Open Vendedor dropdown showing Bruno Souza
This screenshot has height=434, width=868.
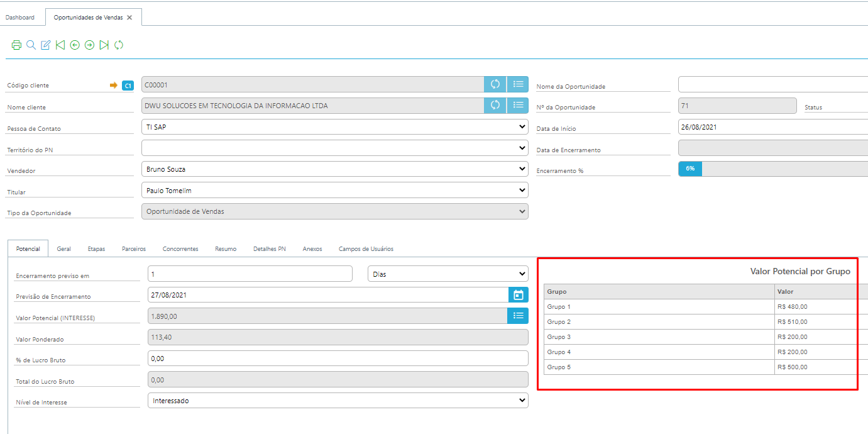pyautogui.click(x=335, y=169)
